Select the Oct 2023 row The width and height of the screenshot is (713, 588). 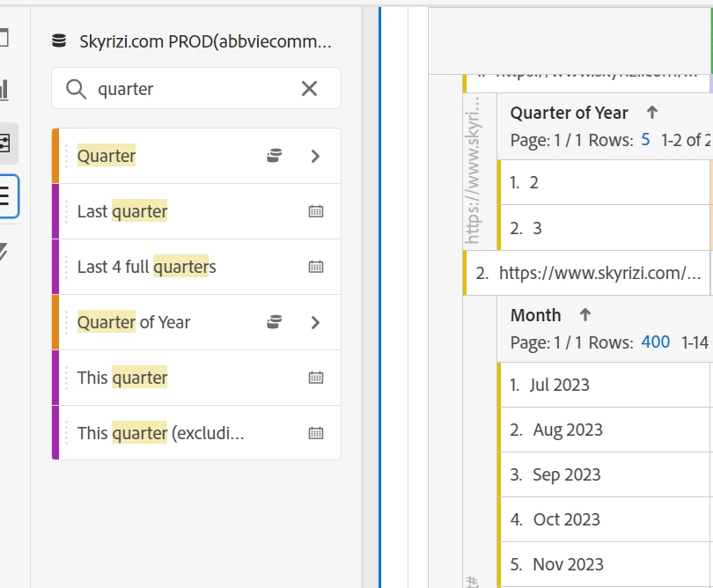tap(605, 519)
